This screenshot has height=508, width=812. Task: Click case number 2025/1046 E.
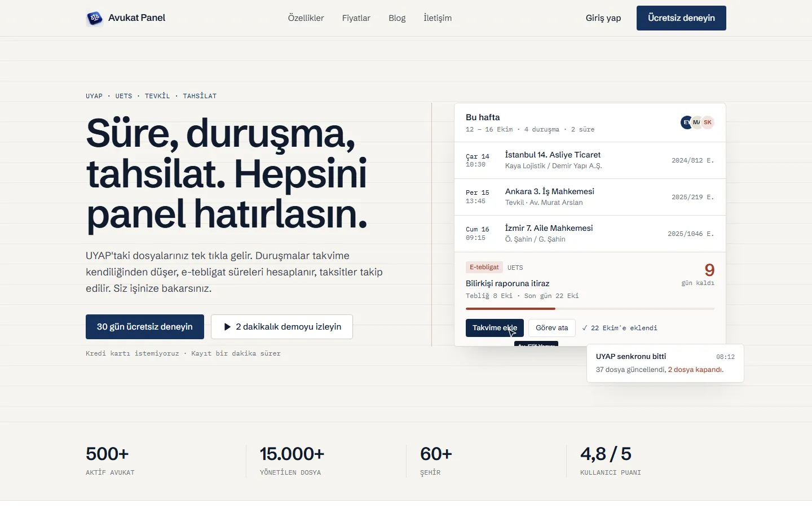click(x=691, y=234)
